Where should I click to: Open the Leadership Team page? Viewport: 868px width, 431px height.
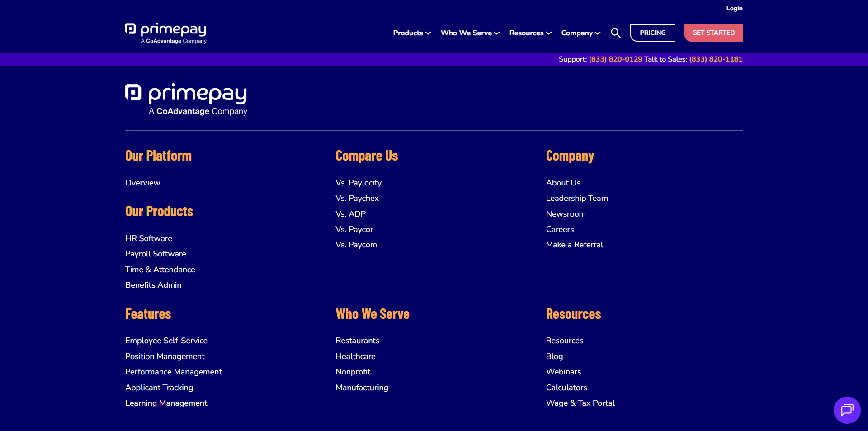[577, 198]
